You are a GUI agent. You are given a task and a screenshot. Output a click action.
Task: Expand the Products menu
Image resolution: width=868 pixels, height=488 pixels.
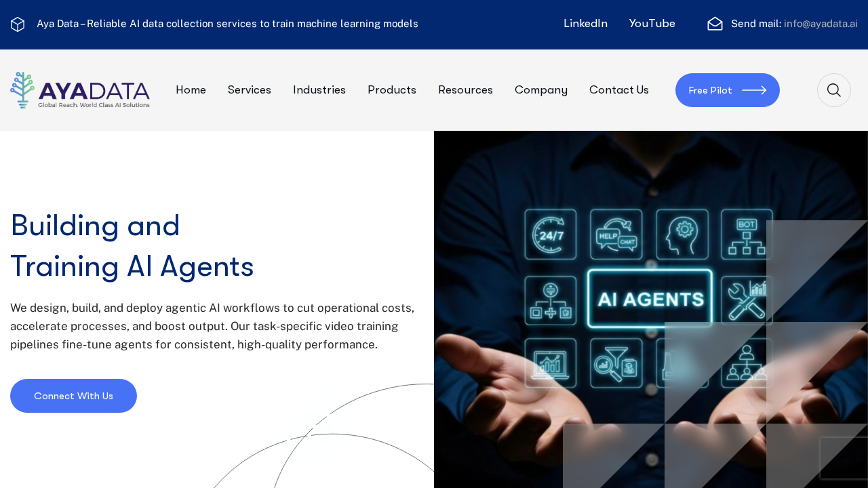(x=391, y=90)
